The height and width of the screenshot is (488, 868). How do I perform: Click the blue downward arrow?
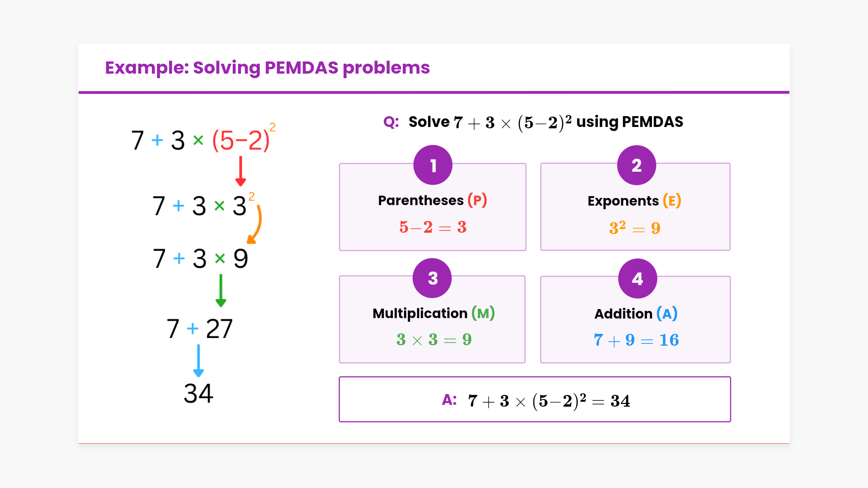pyautogui.click(x=198, y=361)
